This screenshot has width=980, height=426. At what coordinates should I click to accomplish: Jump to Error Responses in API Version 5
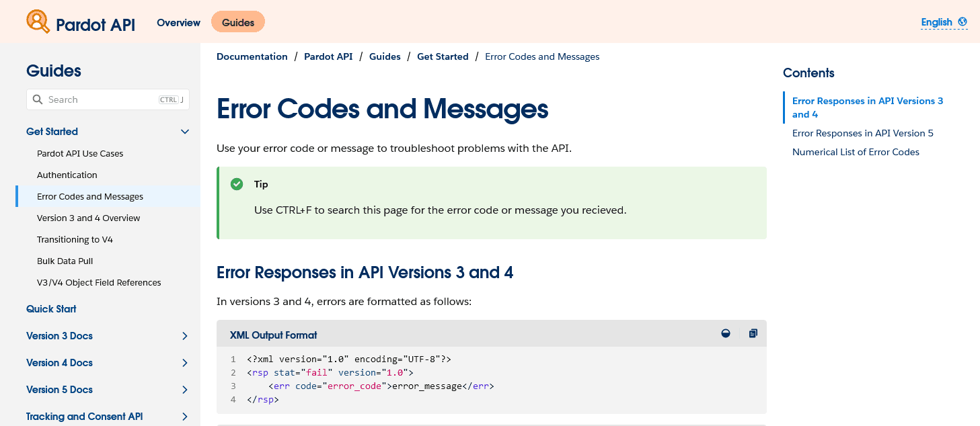coord(863,133)
